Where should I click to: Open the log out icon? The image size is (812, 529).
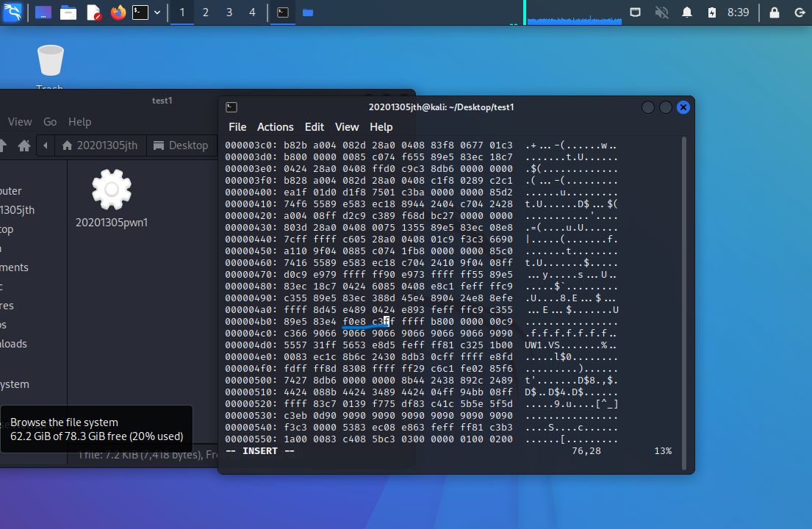(800, 12)
